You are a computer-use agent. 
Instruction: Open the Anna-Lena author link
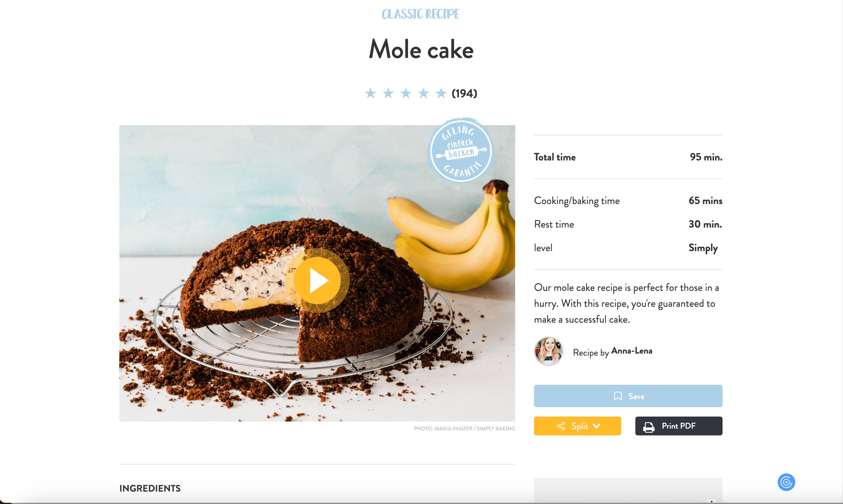(632, 351)
